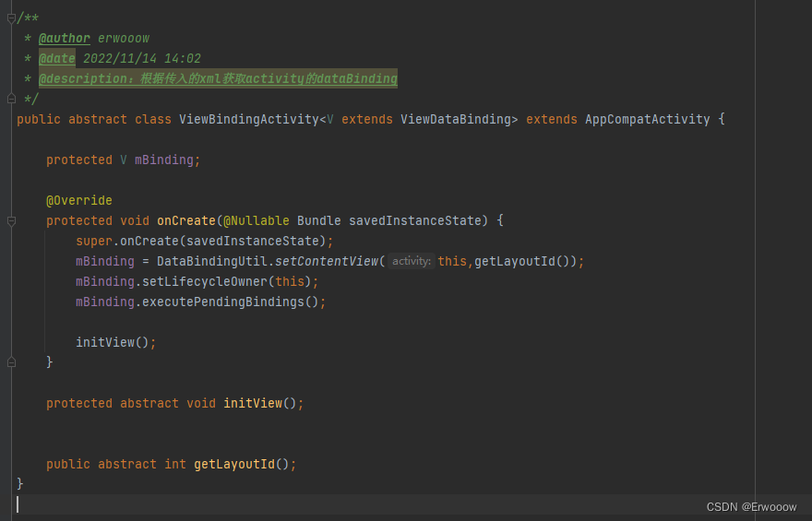Click the @Nullable annotation
The height and width of the screenshot is (521, 812).
[x=257, y=221]
